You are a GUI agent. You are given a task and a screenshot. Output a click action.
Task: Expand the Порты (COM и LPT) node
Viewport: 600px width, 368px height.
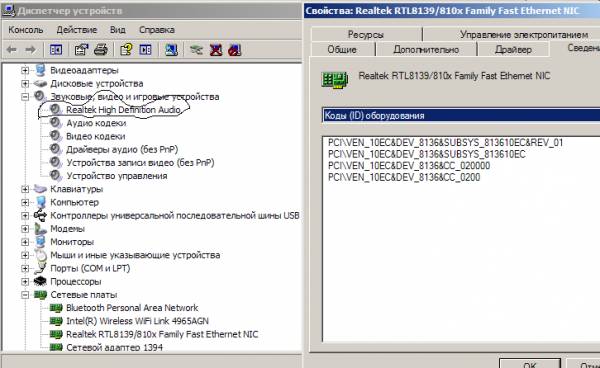25,269
